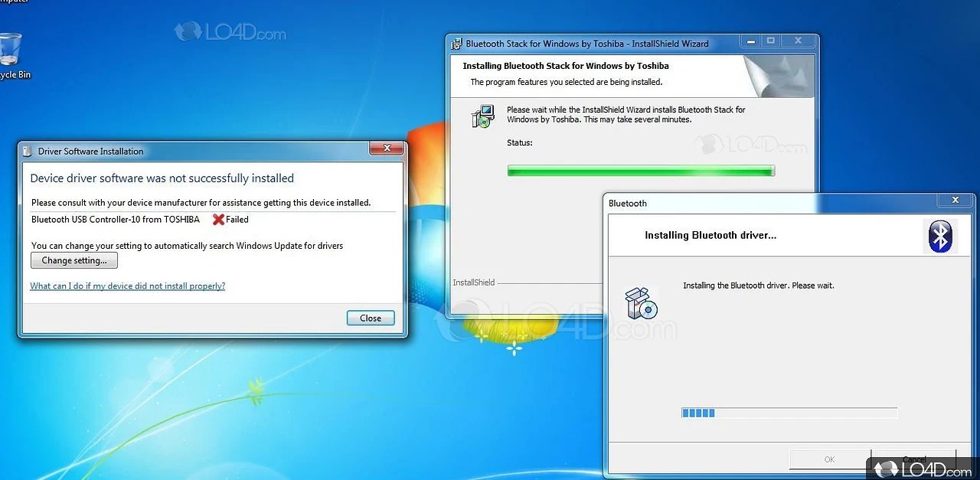Viewport: 980px width, 480px height.
Task: Close the Driver Software Installation window with its X
Action: tap(387, 148)
